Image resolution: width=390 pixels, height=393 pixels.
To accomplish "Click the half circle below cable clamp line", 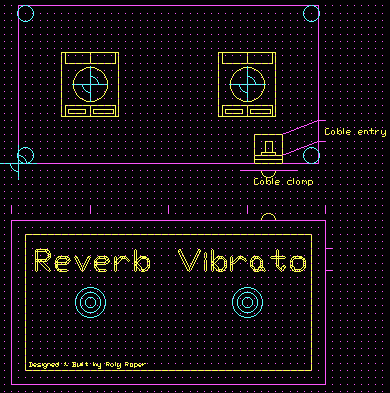I will pyautogui.click(x=268, y=174).
